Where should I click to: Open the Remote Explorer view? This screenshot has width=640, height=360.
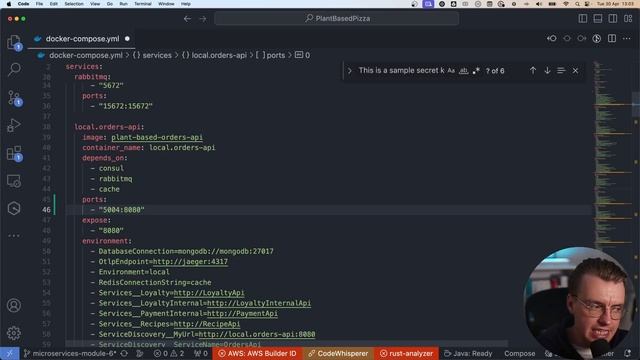(14, 181)
